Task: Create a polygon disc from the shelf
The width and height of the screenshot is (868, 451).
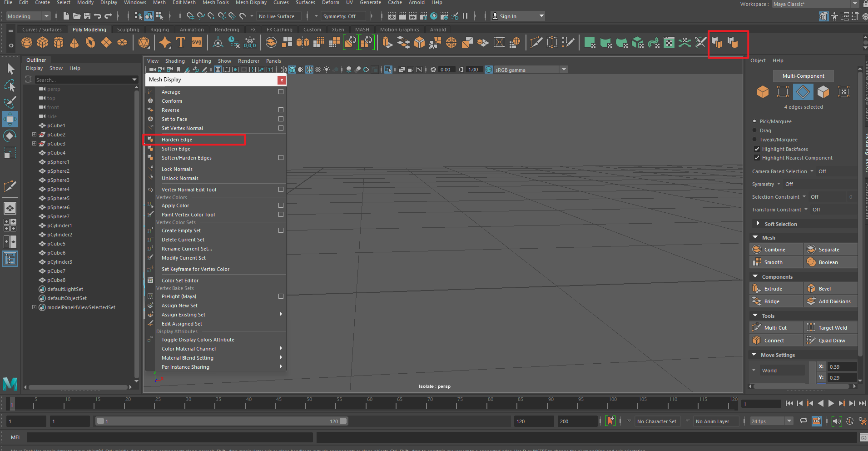Action: [x=122, y=43]
